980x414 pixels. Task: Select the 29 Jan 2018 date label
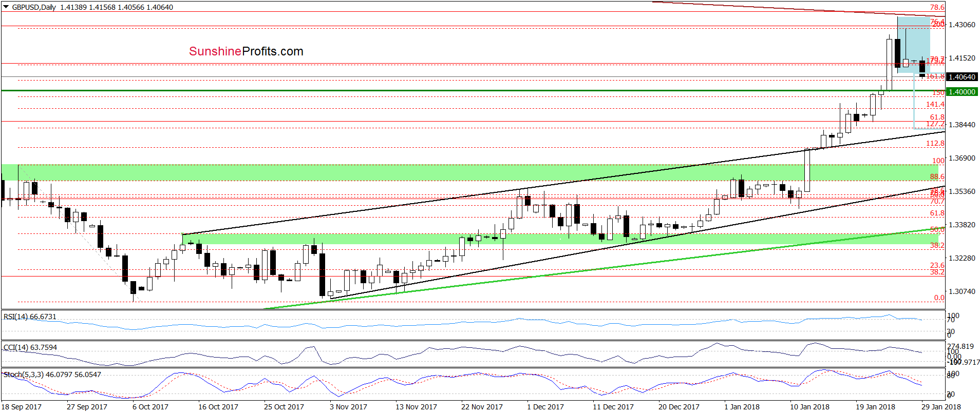click(941, 407)
